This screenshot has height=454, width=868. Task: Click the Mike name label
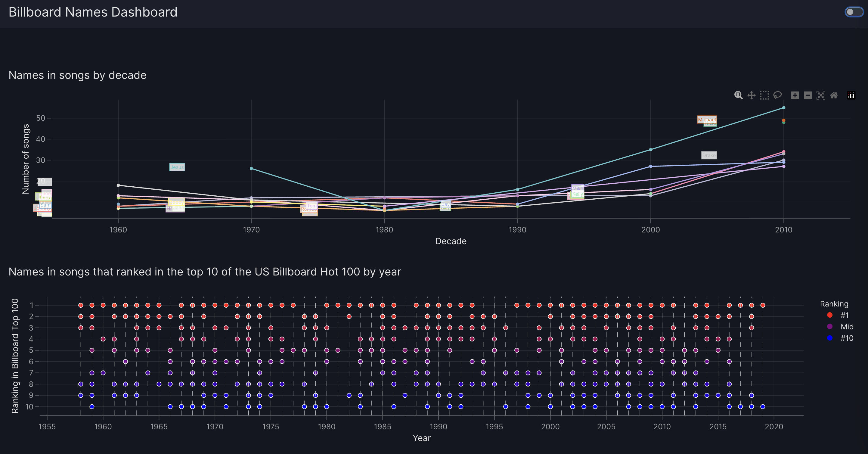point(578,188)
